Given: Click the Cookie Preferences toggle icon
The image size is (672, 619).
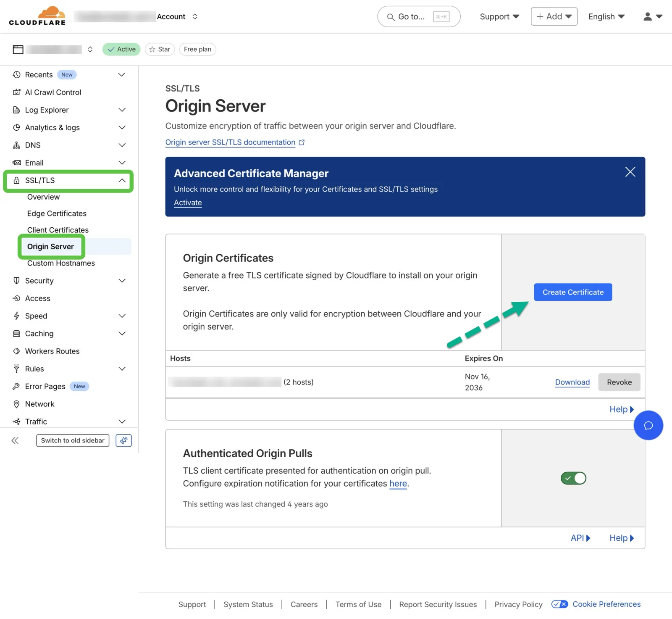Looking at the screenshot, I should click(560, 604).
